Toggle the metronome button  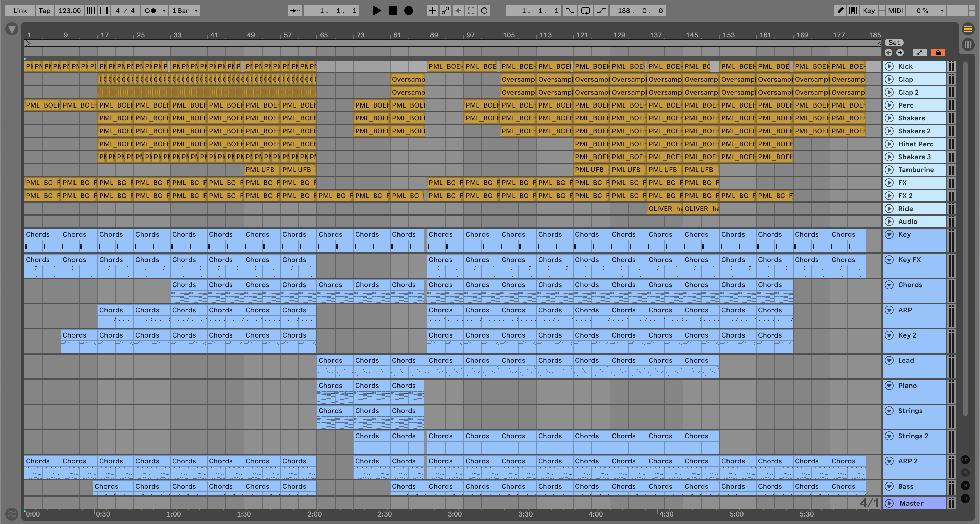[x=151, y=11]
